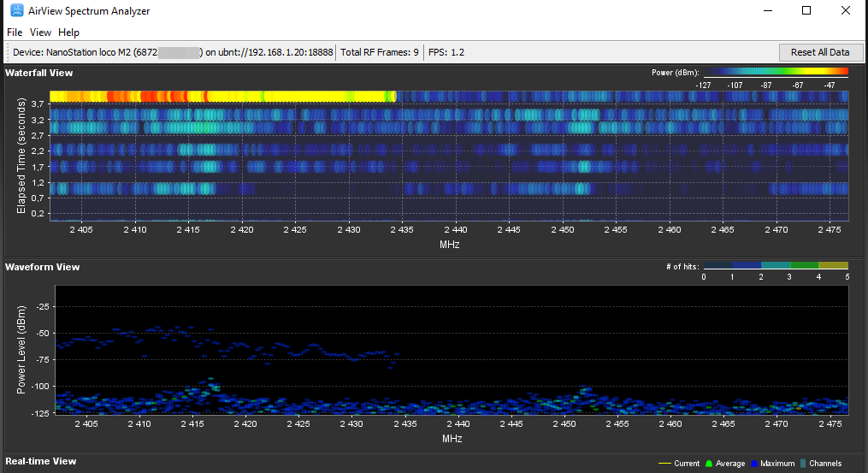Click the Waveform View heading

[x=43, y=267]
